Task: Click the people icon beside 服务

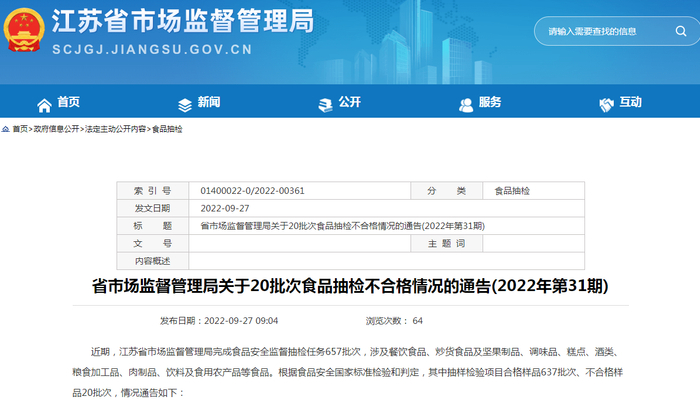Action: pos(466,105)
